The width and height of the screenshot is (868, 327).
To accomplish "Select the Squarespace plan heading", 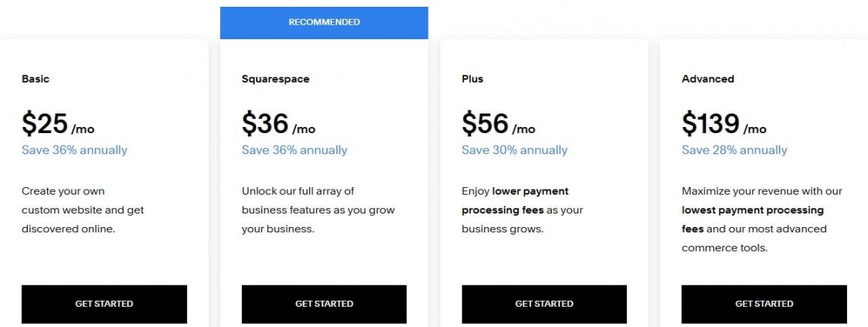I will 276,79.
